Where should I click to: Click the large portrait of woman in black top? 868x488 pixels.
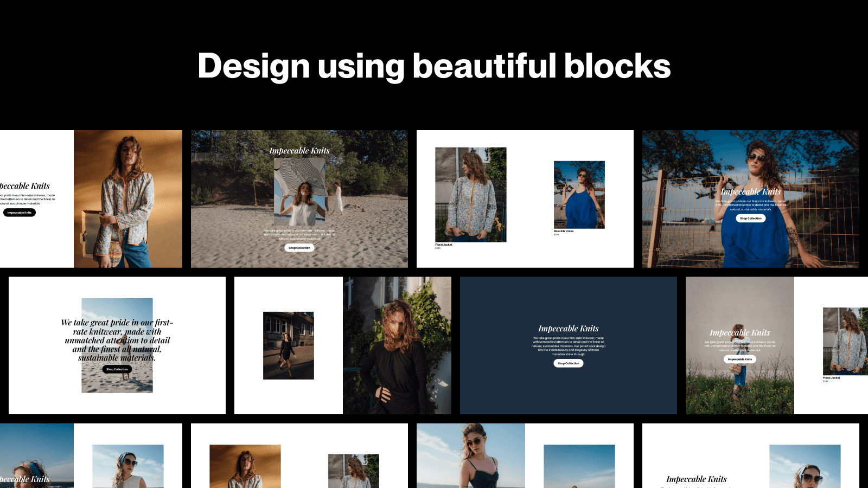397,345
